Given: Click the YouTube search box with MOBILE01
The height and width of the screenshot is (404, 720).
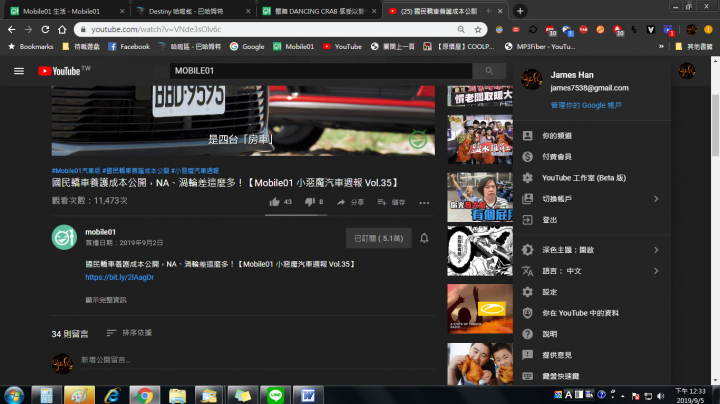Looking at the screenshot, I should pyautogui.click(x=321, y=71).
